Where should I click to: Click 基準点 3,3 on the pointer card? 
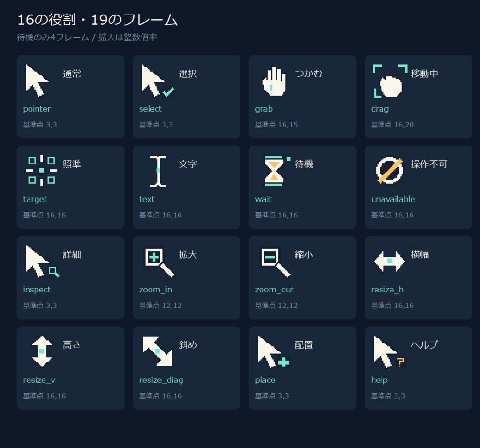[x=40, y=125]
